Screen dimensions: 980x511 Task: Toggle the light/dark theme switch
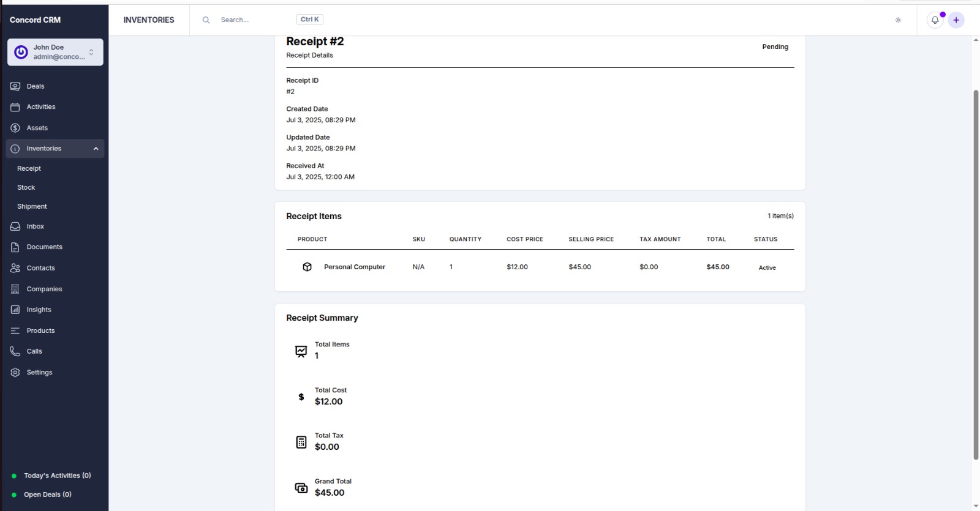coord(898,20)
